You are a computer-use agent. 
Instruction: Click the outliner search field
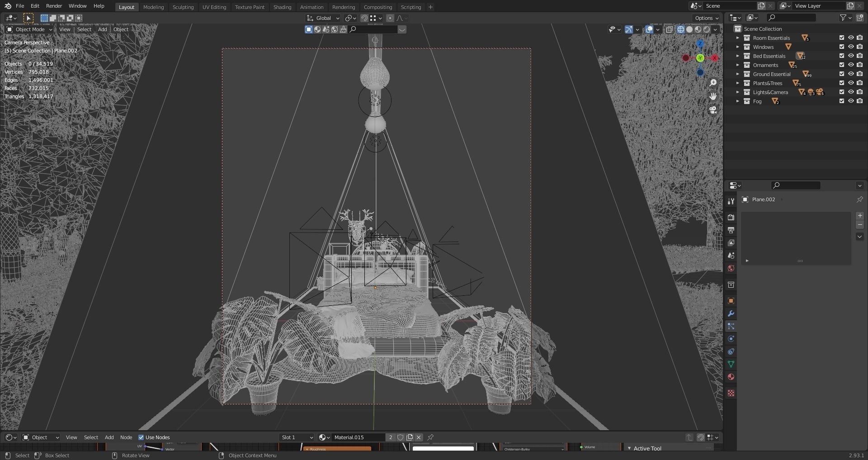pos(792,18)
